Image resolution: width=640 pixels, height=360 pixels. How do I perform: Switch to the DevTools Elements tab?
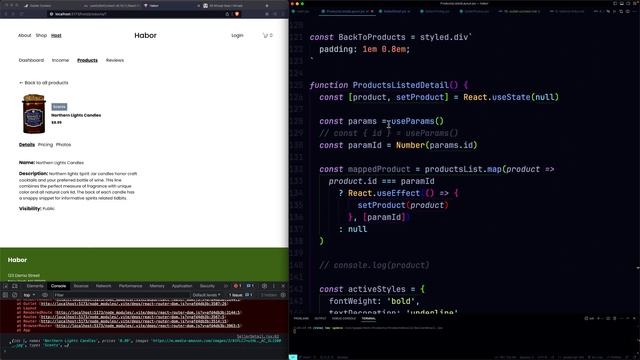click(35, 286)
